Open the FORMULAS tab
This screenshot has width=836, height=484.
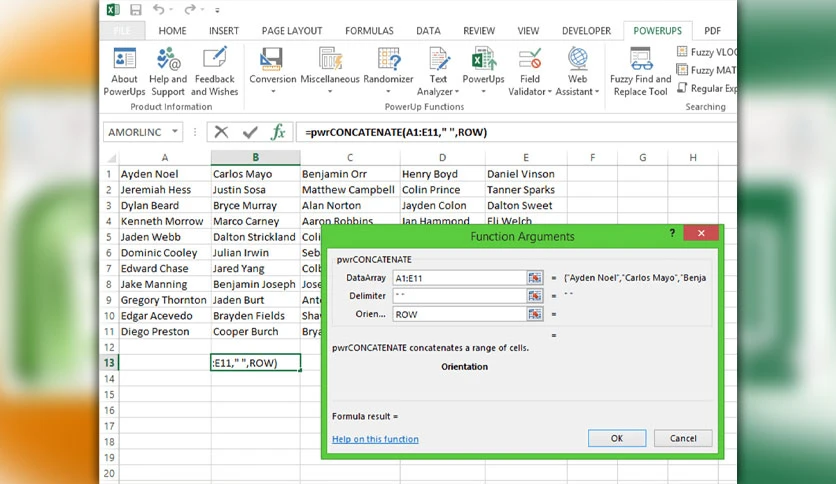tap(369, 31)
